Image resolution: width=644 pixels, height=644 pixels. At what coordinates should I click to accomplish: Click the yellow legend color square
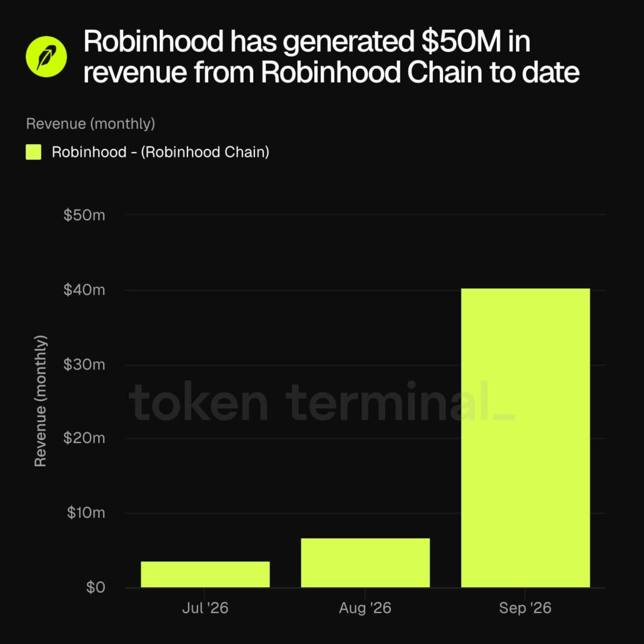[33, 152]
